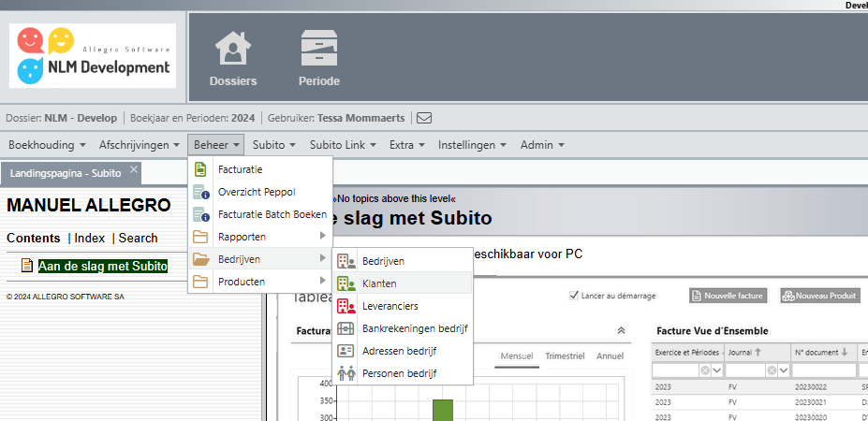Open the Search link in manual

138,238
